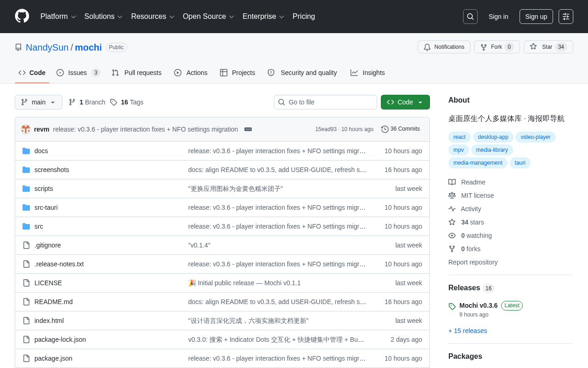Open the + 15 releases link
The image size is (588, 368).
pos(468,331)
